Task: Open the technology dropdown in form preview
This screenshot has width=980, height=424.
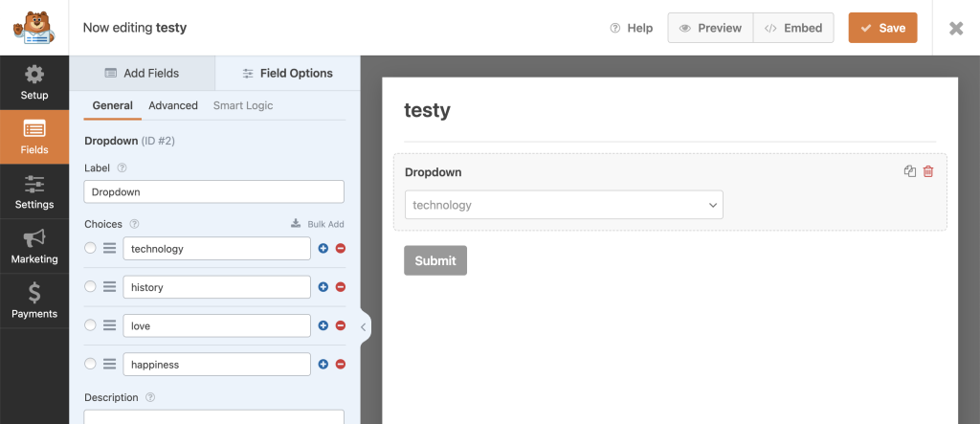Action: coord(564,205)
